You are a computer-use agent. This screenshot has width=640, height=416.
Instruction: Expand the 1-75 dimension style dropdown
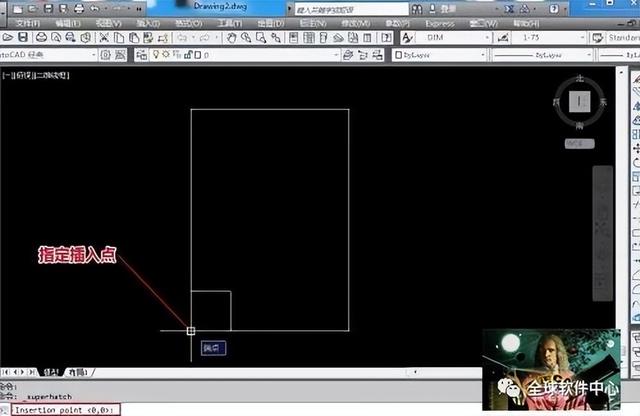582,38
